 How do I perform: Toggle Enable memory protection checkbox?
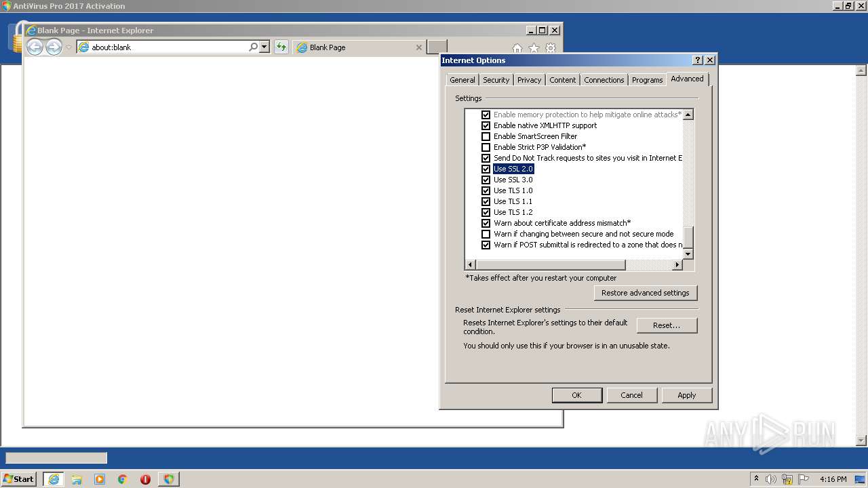[486, 115]
